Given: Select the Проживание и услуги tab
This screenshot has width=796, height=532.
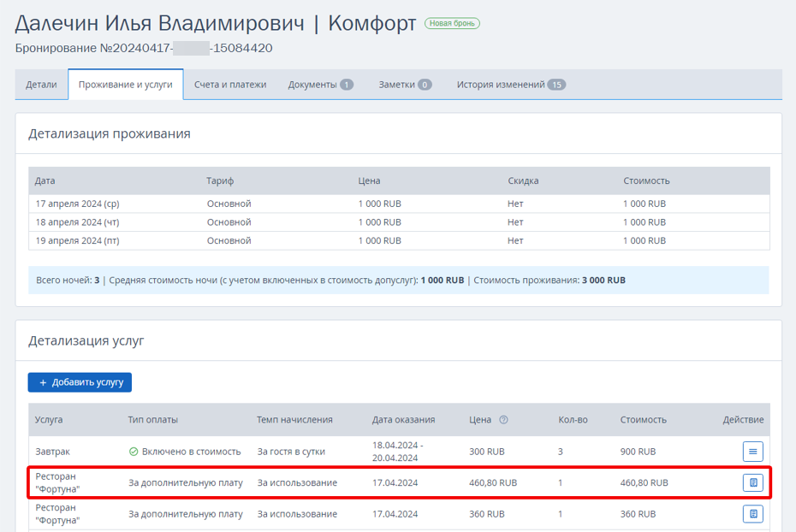Looking at the screenshot, I should point(125,85).
